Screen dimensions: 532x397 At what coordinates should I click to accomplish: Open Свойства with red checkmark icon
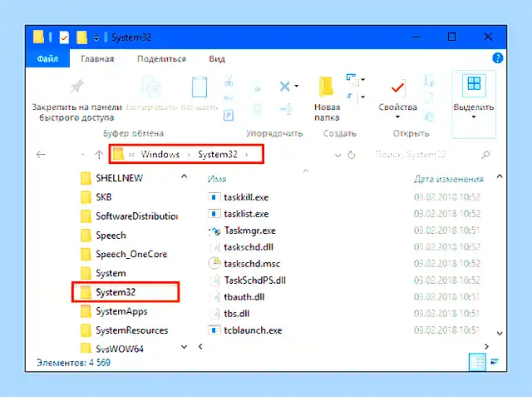(x=397, y=87)
